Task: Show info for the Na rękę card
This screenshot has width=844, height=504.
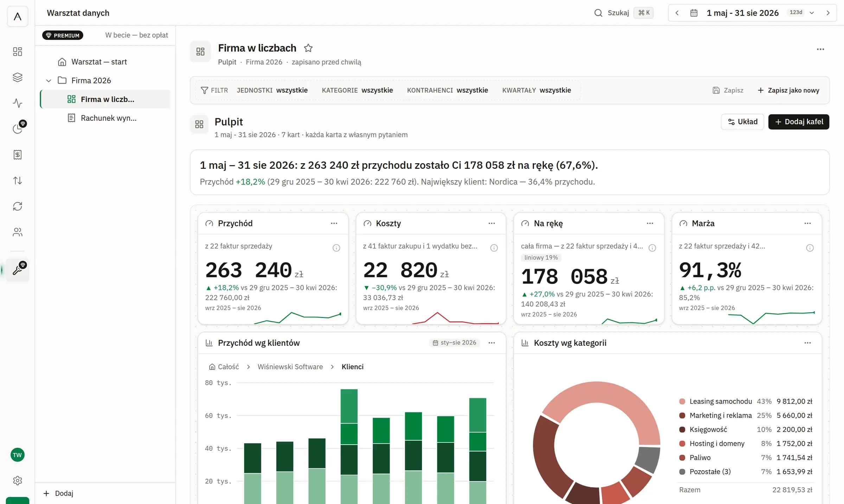Action: click(x=652, y=248)
